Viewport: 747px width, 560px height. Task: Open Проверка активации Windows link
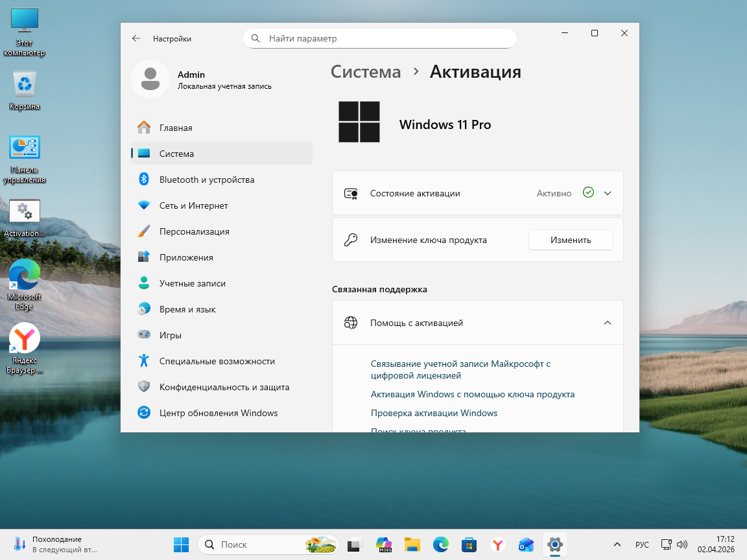(434, 413)
